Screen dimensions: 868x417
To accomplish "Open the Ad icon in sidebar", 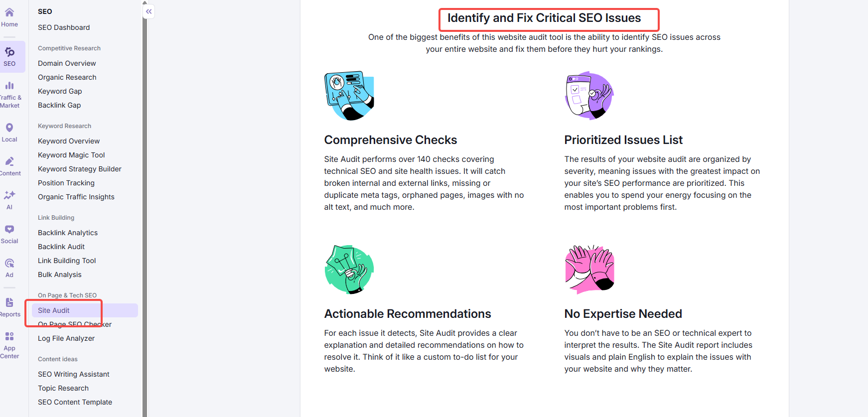I will pyautogui.click(x=9, y=264).
